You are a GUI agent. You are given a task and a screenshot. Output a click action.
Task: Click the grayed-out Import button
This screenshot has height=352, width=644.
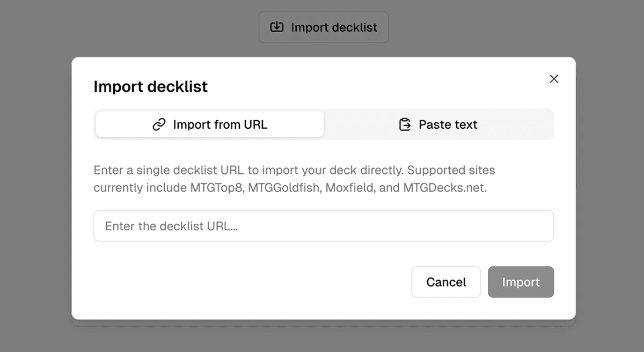coord(520,282)
